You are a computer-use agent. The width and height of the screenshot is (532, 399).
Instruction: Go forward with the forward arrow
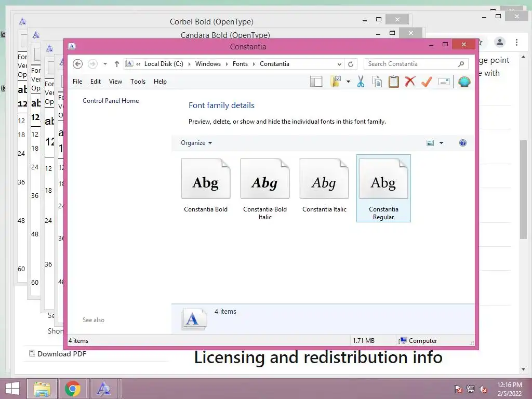[x=92, y=64]
